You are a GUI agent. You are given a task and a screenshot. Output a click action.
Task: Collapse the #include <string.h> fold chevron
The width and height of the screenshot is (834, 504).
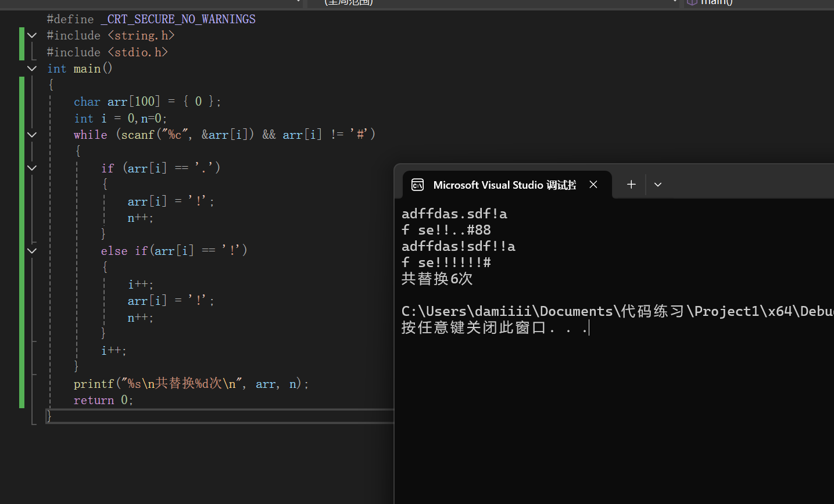point(32,35)
